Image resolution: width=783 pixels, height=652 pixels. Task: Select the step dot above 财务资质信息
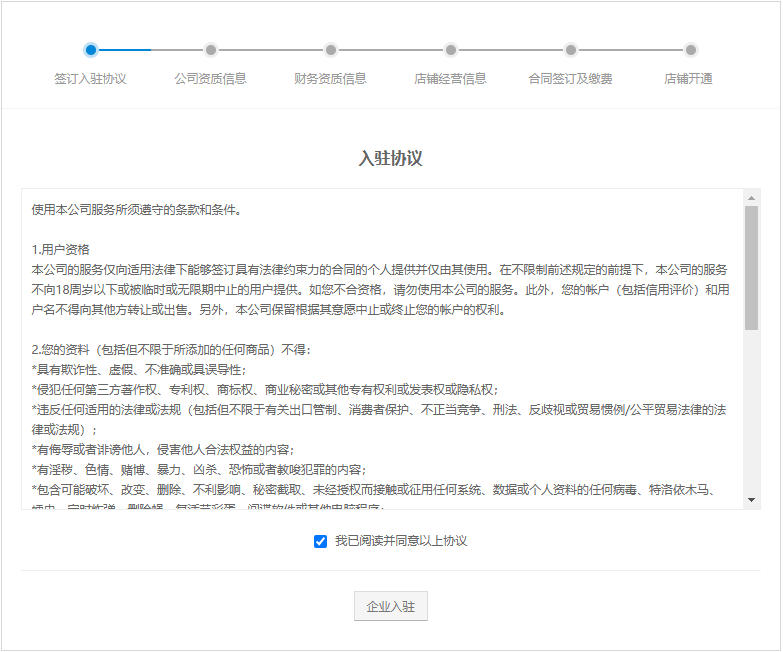click(331, 50)
